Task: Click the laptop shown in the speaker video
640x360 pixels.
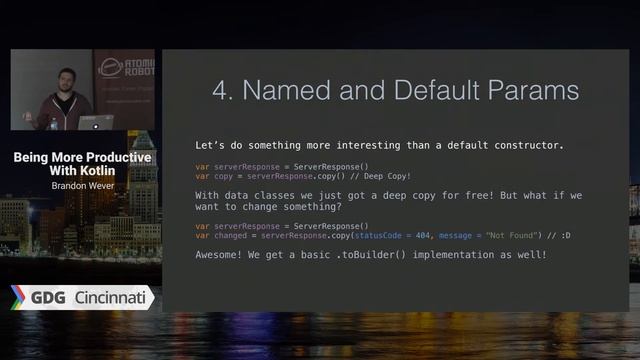Action: pos(96,122)
